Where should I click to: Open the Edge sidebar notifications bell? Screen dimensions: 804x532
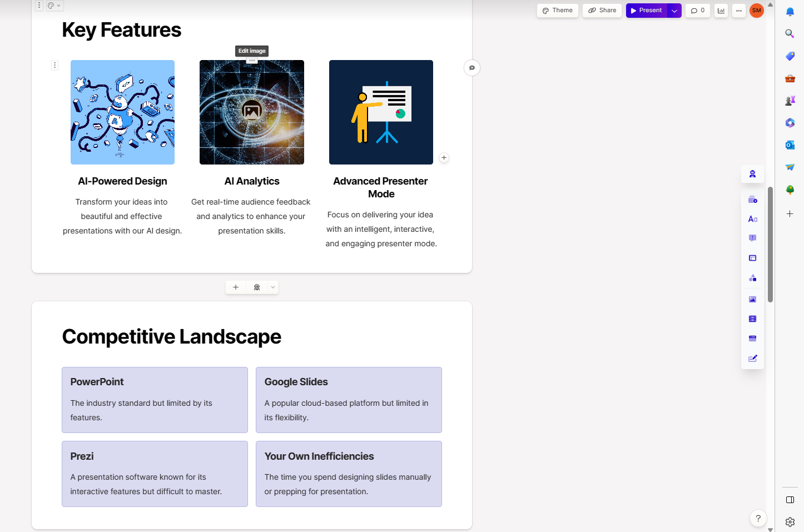tap(790, 12)
